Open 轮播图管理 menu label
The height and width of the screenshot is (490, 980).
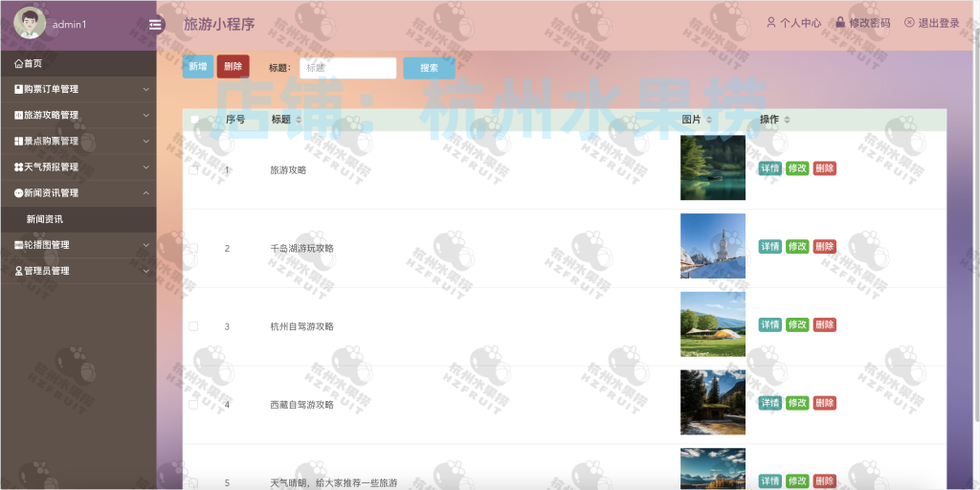(x=47, y=245)
